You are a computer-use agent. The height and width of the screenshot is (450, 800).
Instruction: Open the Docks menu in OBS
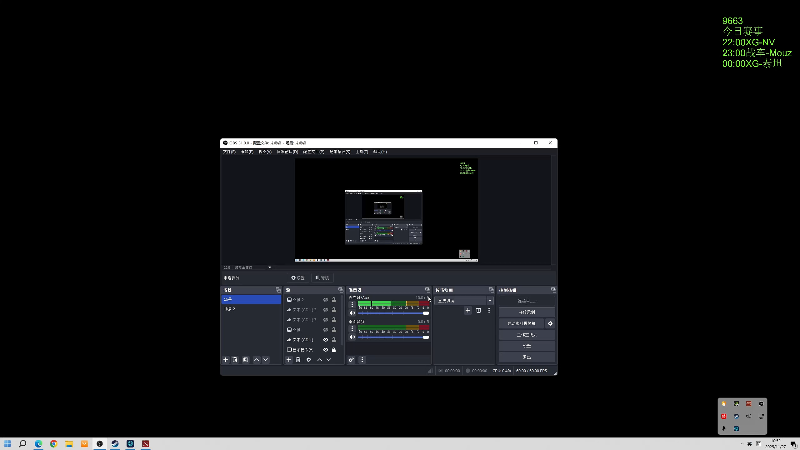(287, 152)
